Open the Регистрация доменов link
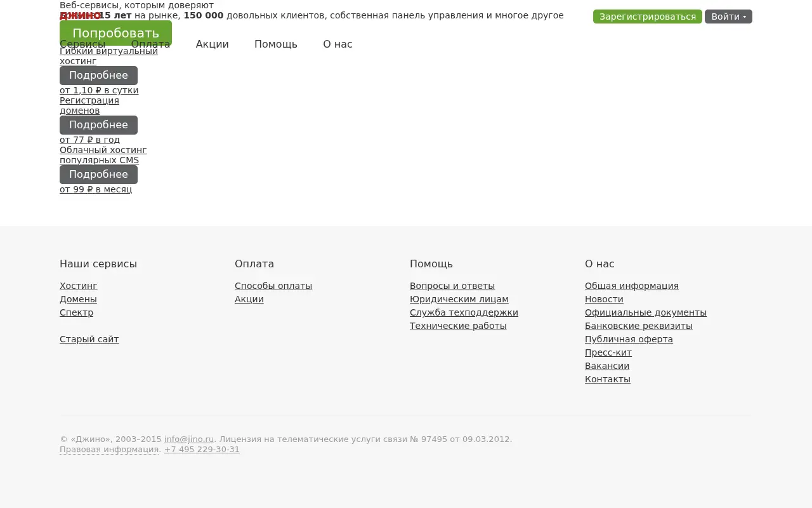Viewport: 812px width, 508px height. click(89, 105)
